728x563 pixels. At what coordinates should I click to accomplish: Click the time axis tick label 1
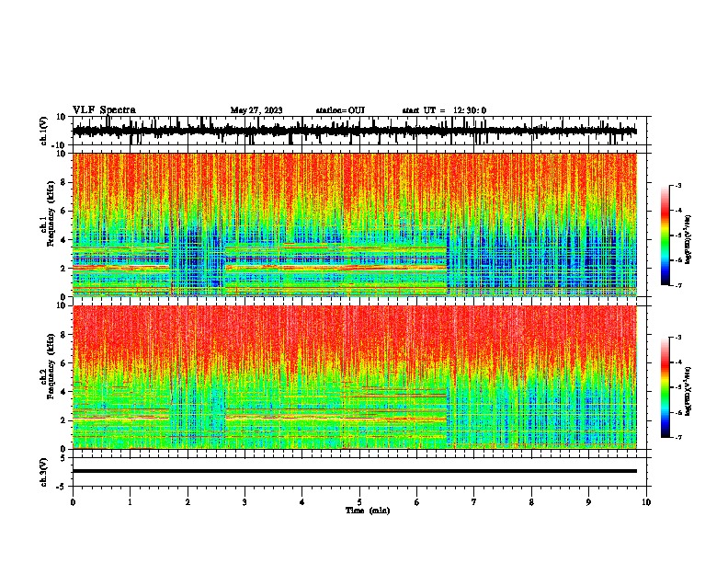130,502
